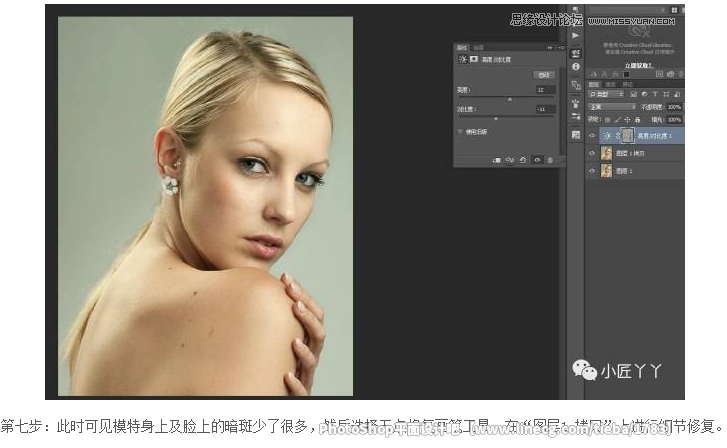
Task: Click the reset adjustment icon in Properties panel
Action: coord(523,160)
